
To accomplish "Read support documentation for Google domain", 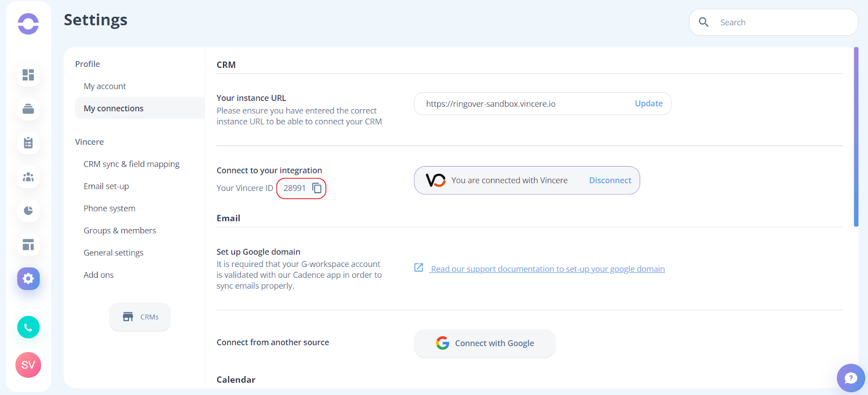I will [x=547, y=269].
